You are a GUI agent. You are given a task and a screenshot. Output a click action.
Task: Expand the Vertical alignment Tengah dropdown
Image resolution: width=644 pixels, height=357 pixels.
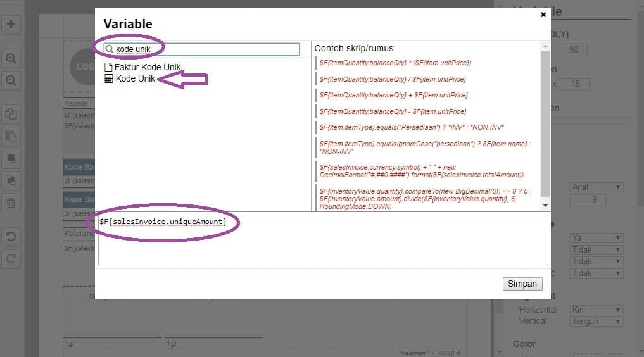click(597, 322)
